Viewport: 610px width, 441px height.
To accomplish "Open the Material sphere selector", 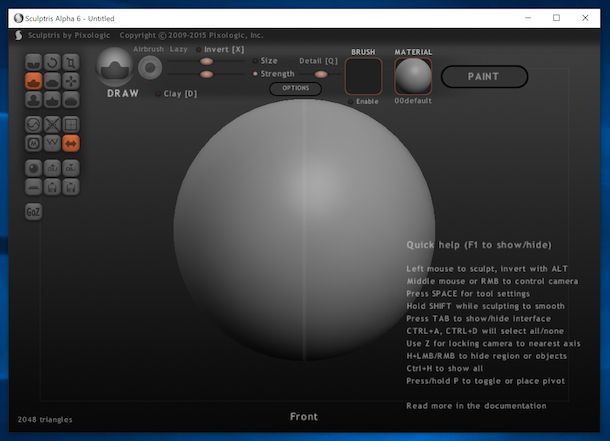I will pyautogui.click(x=413, y=76).
